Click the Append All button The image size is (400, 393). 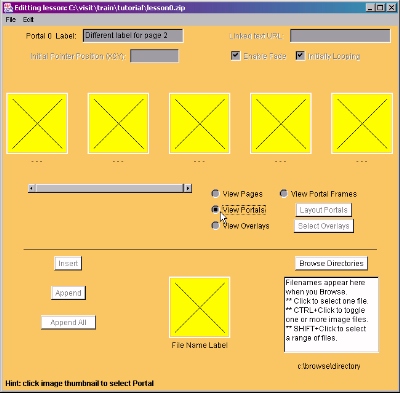point(68,322)
